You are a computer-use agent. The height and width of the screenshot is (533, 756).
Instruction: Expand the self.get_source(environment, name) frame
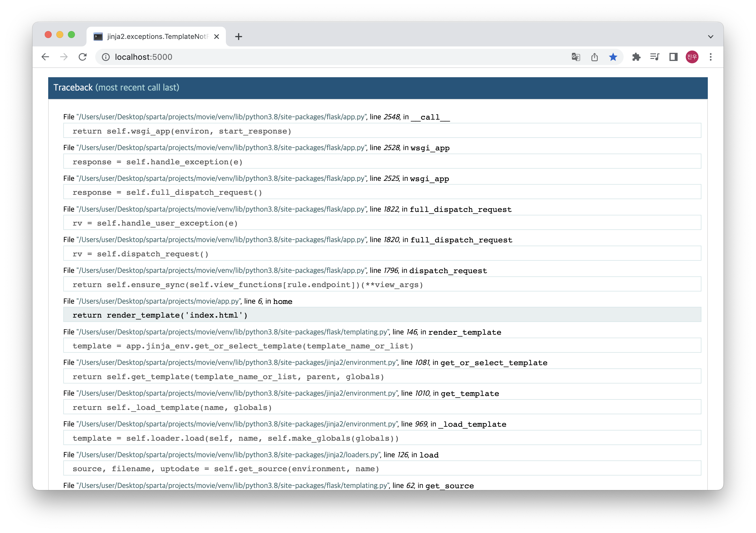point(382,469)
